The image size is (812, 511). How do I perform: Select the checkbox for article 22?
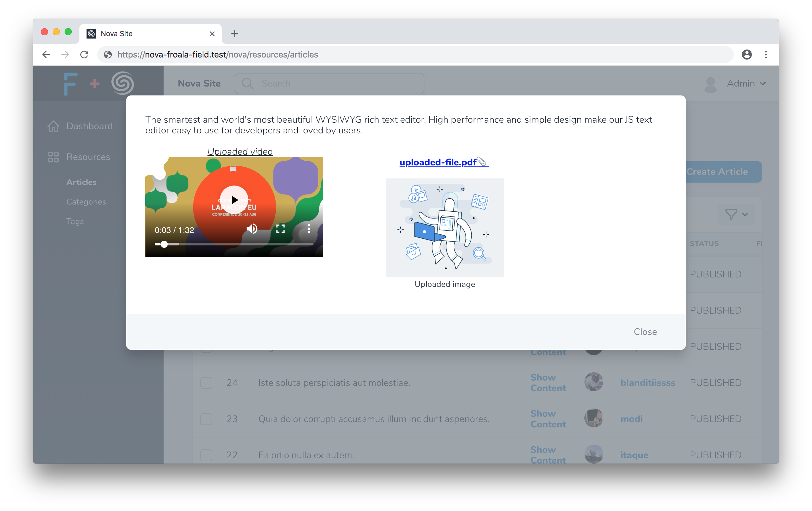point(206,455)
